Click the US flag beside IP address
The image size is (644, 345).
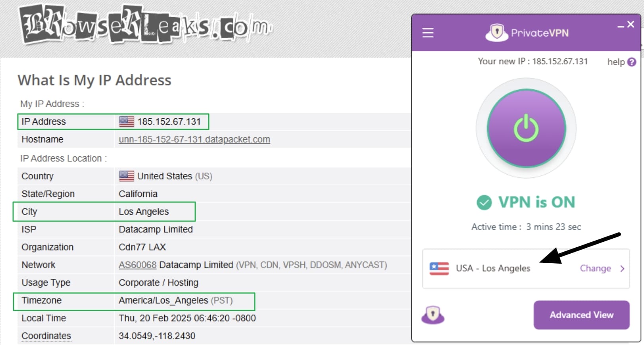[127, 121]
